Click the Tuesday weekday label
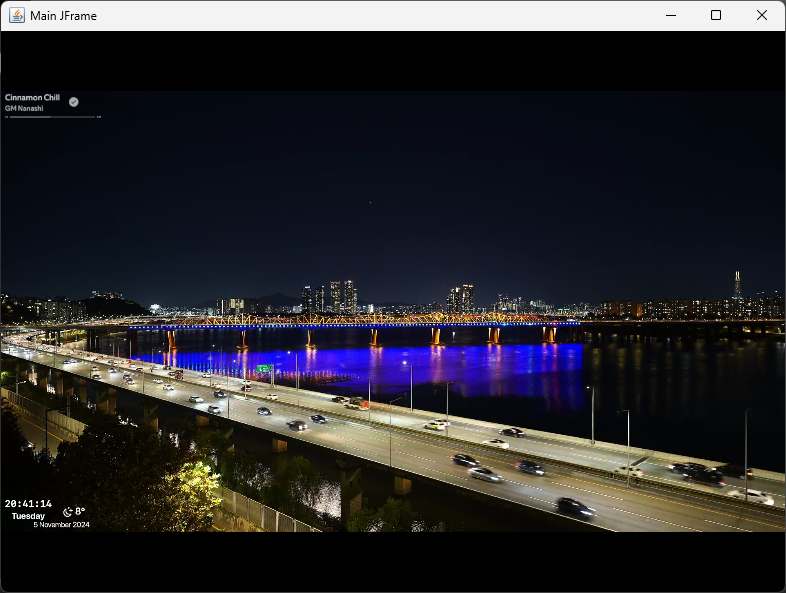This screenshot has height=593, width=786. (28, 516)
